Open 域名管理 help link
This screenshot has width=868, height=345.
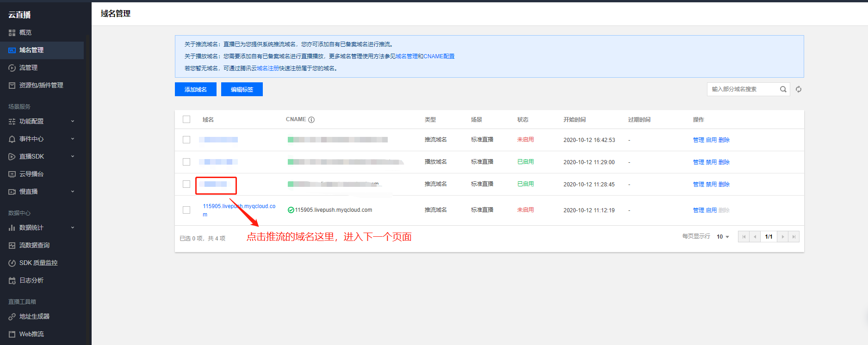click(407, 56)
